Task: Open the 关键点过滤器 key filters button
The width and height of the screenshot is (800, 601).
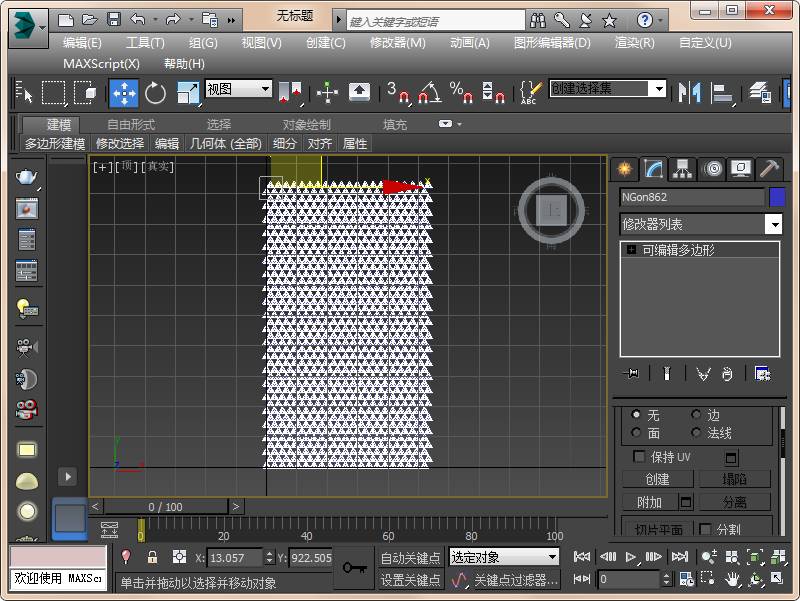Action: click(515, 580)
